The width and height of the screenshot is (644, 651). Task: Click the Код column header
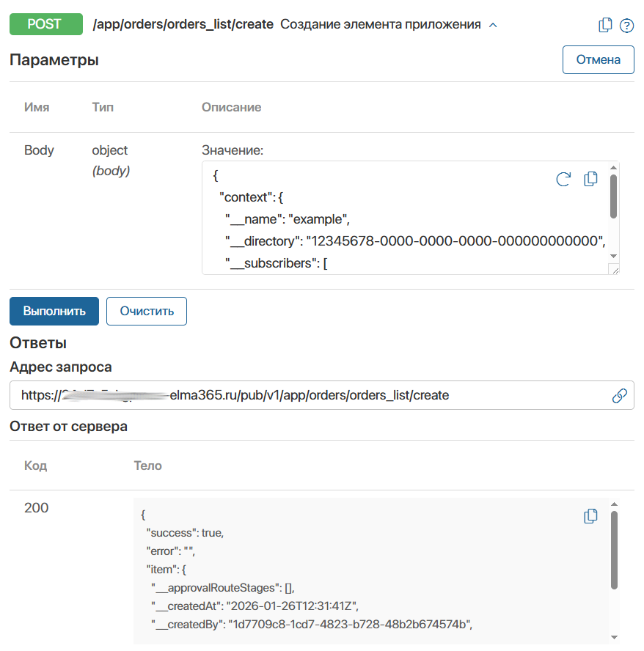click(x=36, y=466)
